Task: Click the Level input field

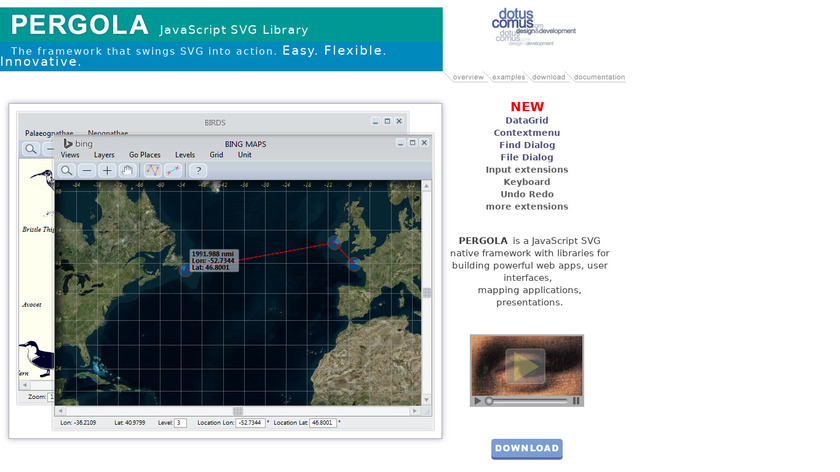Action: click(180, 423)
